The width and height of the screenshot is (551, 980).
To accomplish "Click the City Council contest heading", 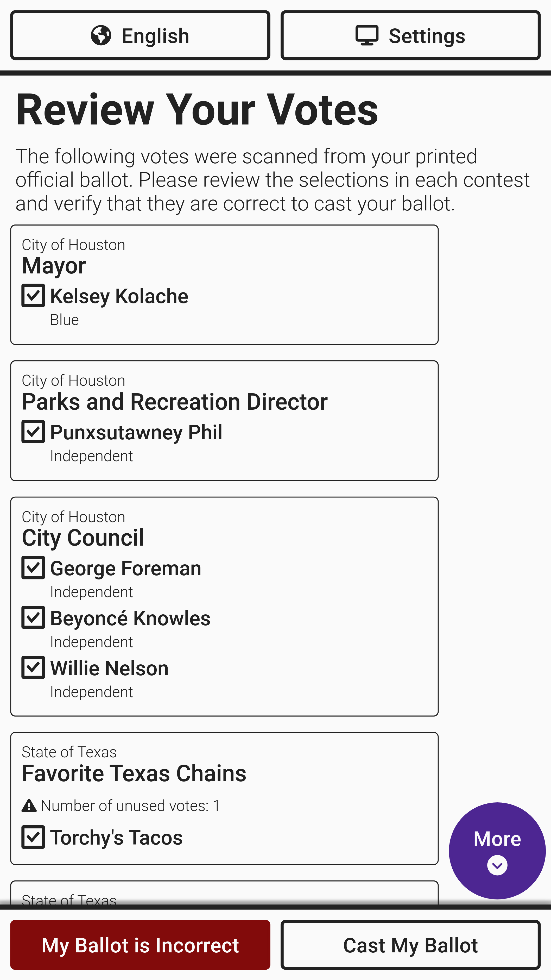I will point(83,538).
